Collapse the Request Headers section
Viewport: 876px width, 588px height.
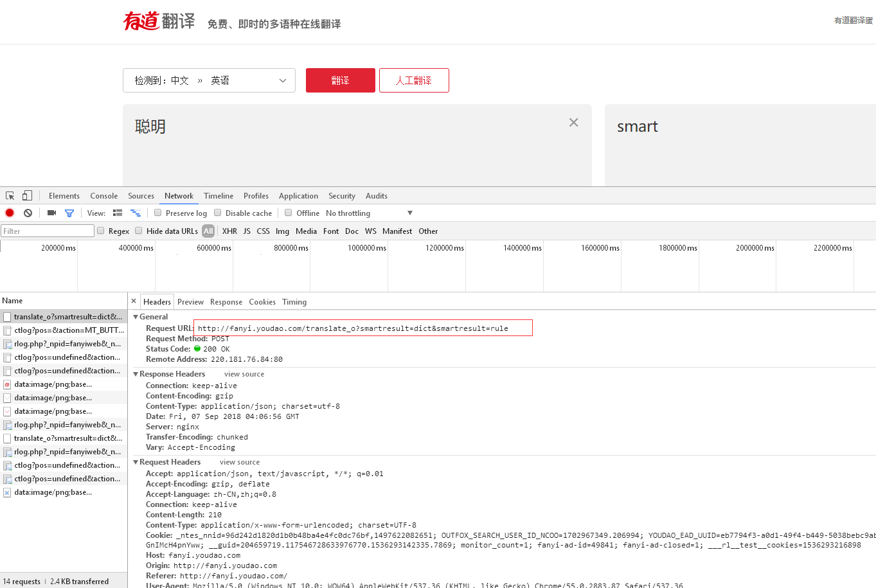pyautogui.click(x=136, y=462)
